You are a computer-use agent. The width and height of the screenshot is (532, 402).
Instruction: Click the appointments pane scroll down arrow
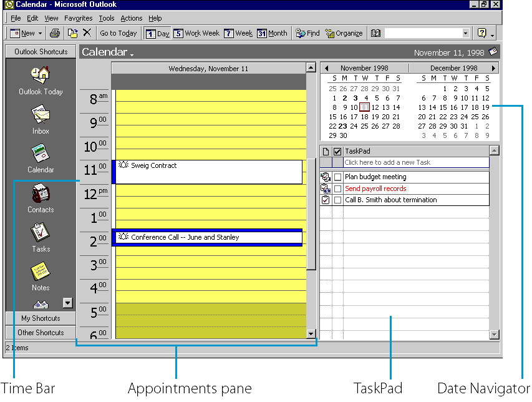(x=311, y=334)
